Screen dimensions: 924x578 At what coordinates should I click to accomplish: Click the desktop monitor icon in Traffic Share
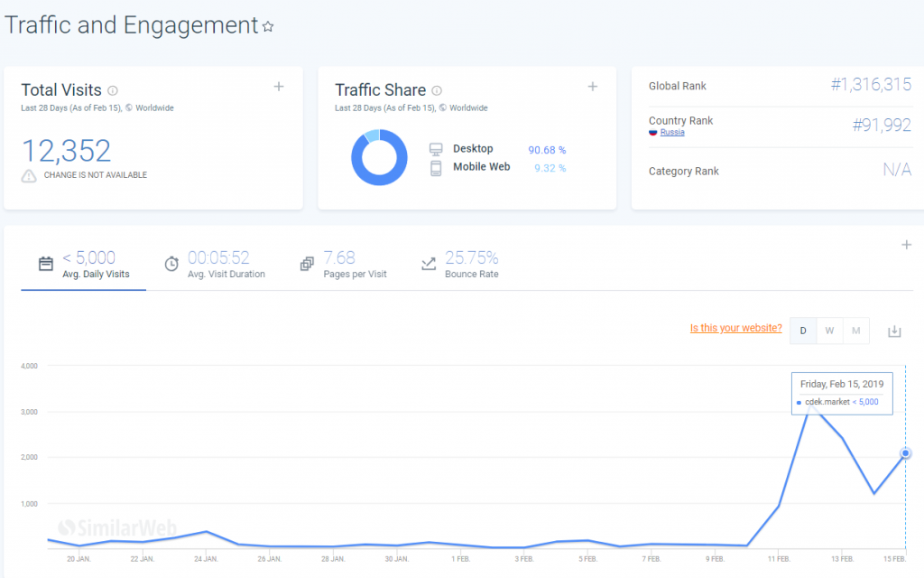[x=436, y=149]
